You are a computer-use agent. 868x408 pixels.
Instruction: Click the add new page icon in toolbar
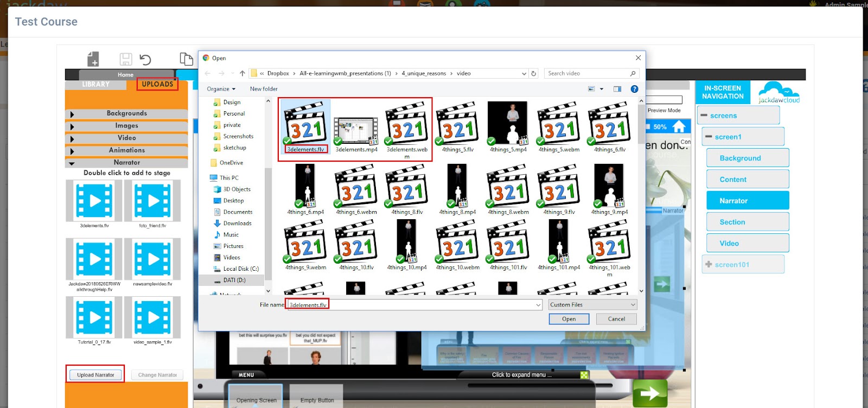pyautogui.click(x=93, y=59)
